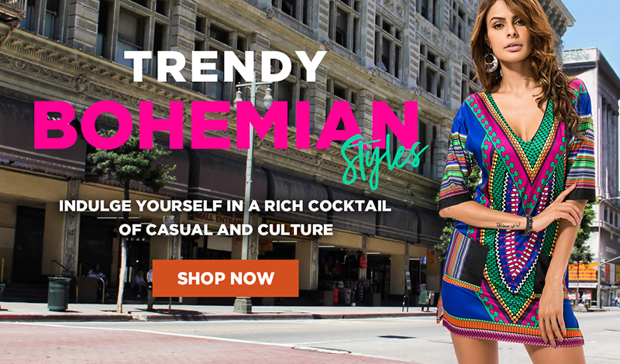Screen dimensions: 620x364
Task: Click the green Styles script text
Action: coord(383,161)
